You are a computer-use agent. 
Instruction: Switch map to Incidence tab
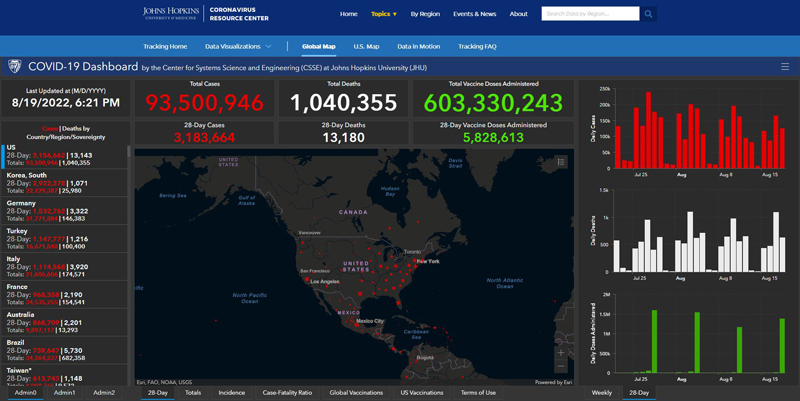tap(232, 393)
